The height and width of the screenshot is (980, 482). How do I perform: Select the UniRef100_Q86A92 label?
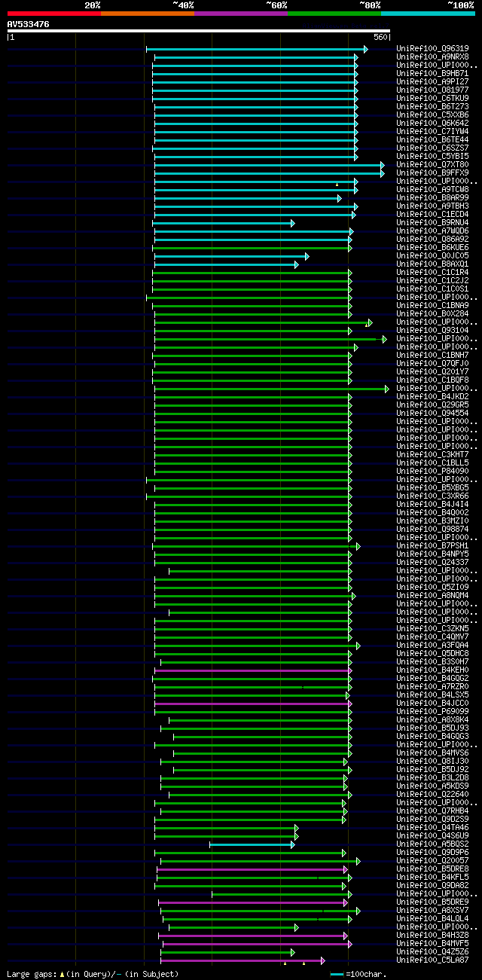(x=432, y=240)
